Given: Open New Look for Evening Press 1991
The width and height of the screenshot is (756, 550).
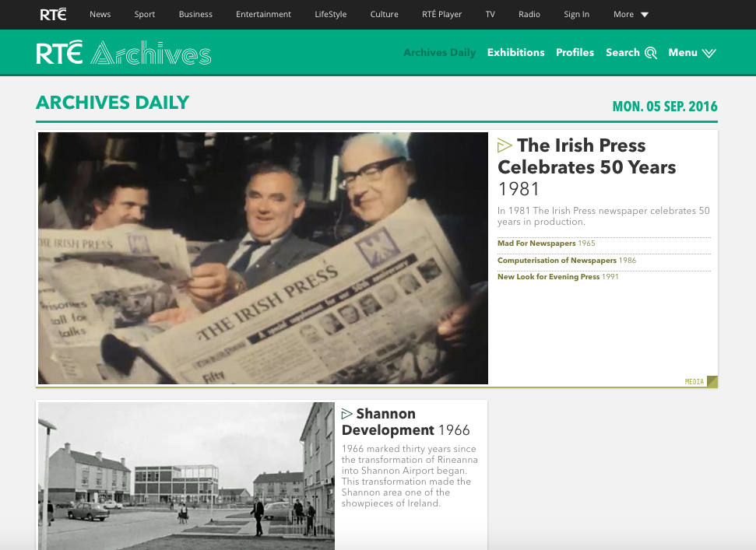Looking at the screenshot, I should (x=557, y=276).
